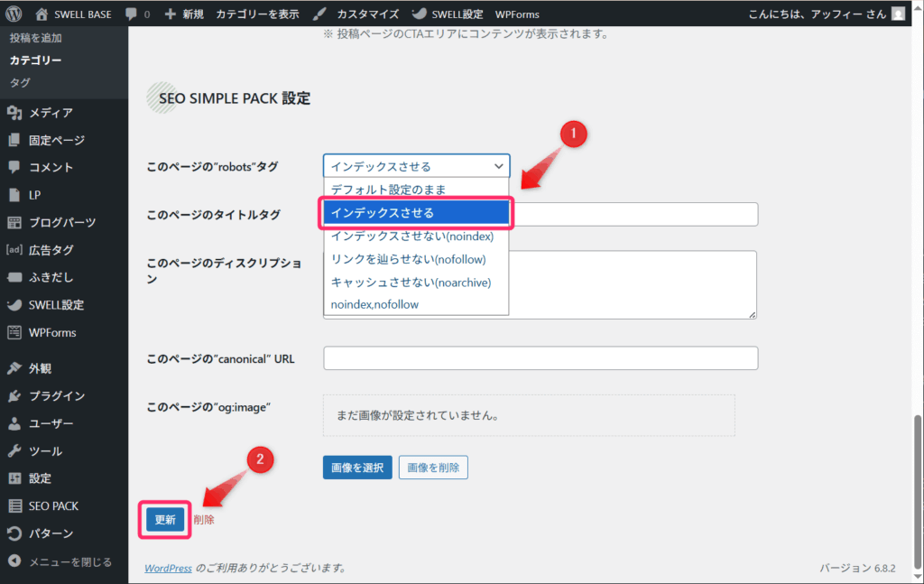Screen dimensions: 924x584
Task: Open the comments bubble icon in admin bar
Action: [132, 14]
